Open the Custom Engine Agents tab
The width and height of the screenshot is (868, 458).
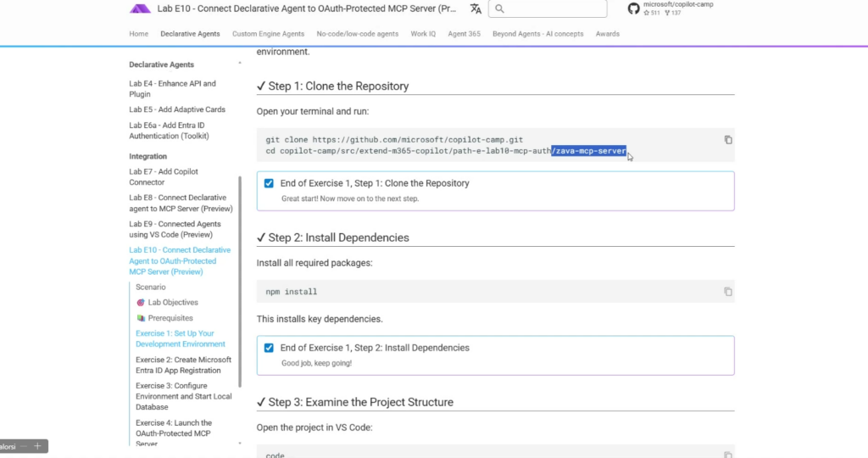click(x=268, y=34)
